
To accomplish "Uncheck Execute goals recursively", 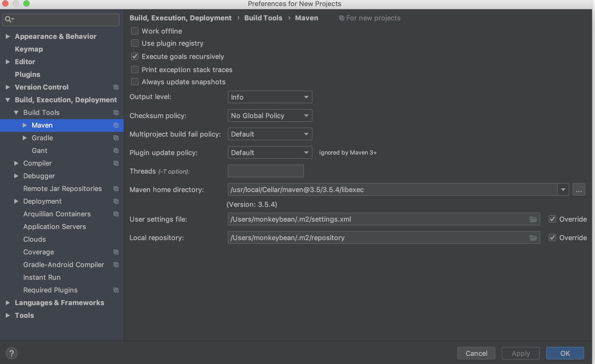I will tap(135, 56).
